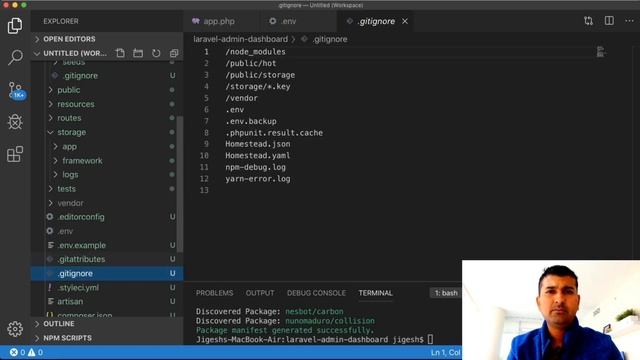Open .styleci.yml file in Explorer
The height and width of the screenshot is (360, 640).
coord(107,287)
